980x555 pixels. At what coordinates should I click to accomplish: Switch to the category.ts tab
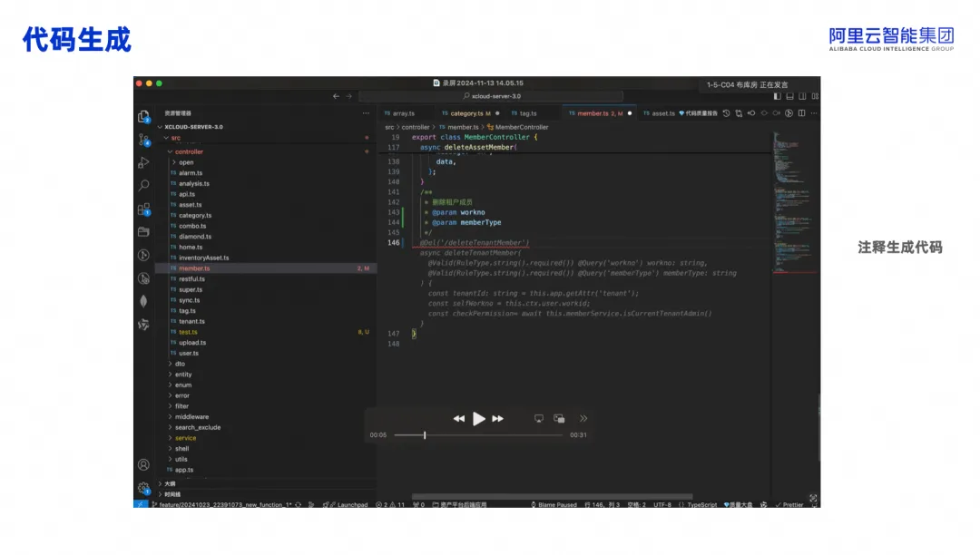tap(470, 113)
